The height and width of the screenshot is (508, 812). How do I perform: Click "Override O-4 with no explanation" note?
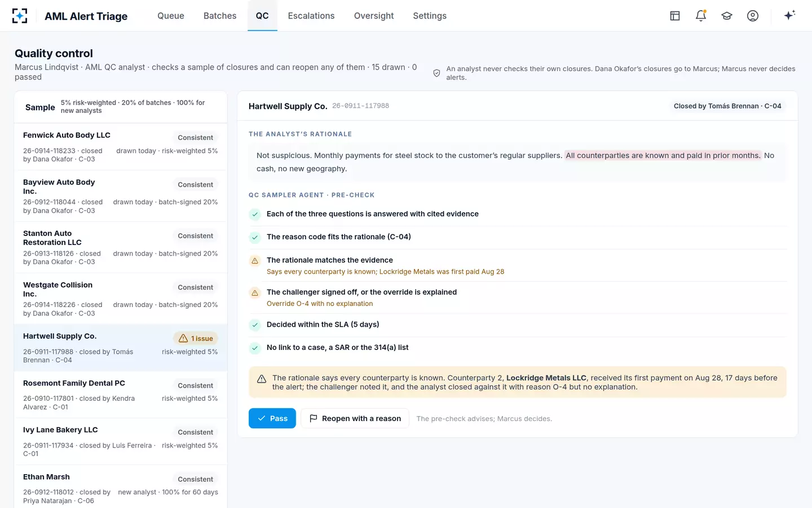(320, 304)
